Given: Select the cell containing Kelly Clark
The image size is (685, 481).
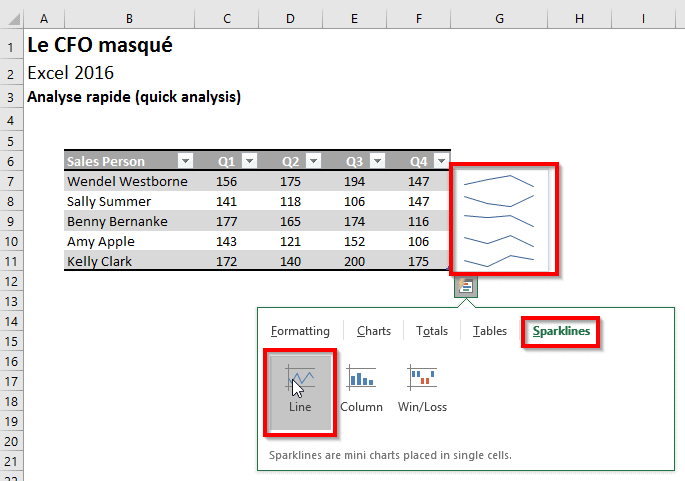Looking at the screenshot, I should coord(128,262).
